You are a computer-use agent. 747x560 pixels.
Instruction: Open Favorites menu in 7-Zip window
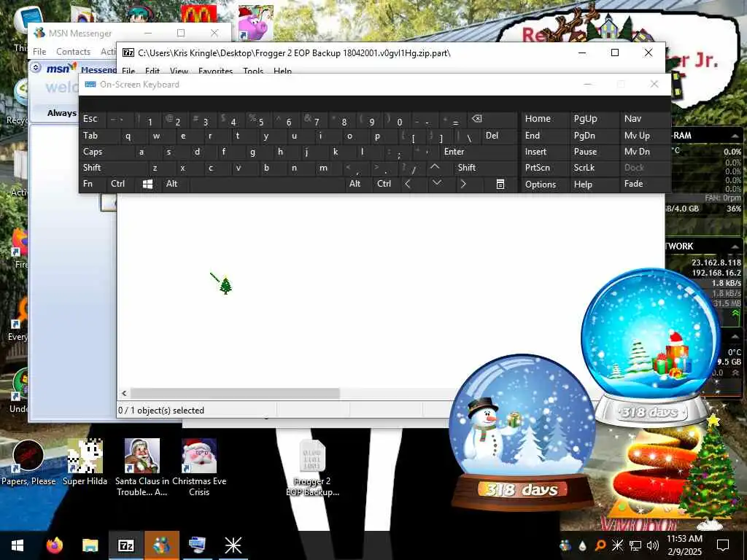(x=215, y=71)
